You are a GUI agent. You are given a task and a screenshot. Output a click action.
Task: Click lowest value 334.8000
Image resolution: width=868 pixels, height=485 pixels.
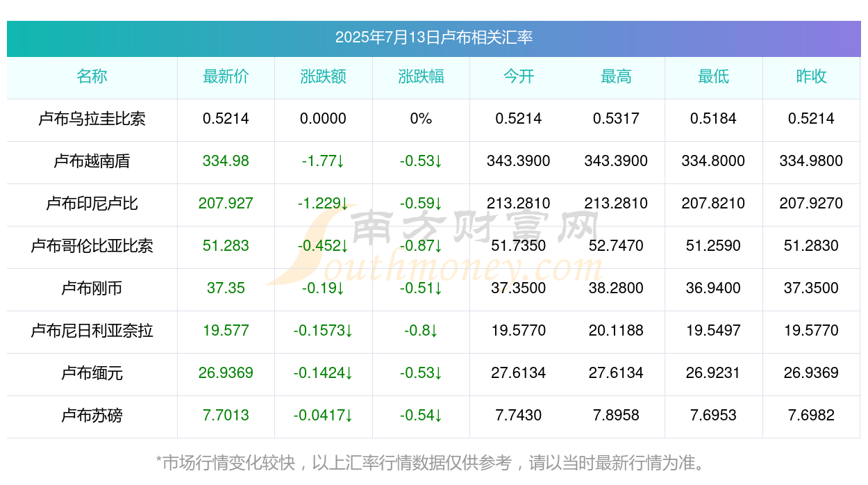point(714,161)
